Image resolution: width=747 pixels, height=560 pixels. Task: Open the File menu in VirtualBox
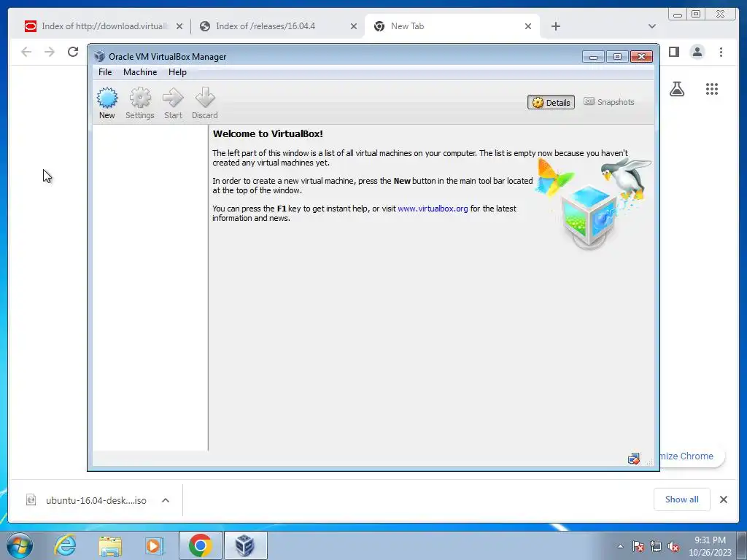click(x=105, y=72)
